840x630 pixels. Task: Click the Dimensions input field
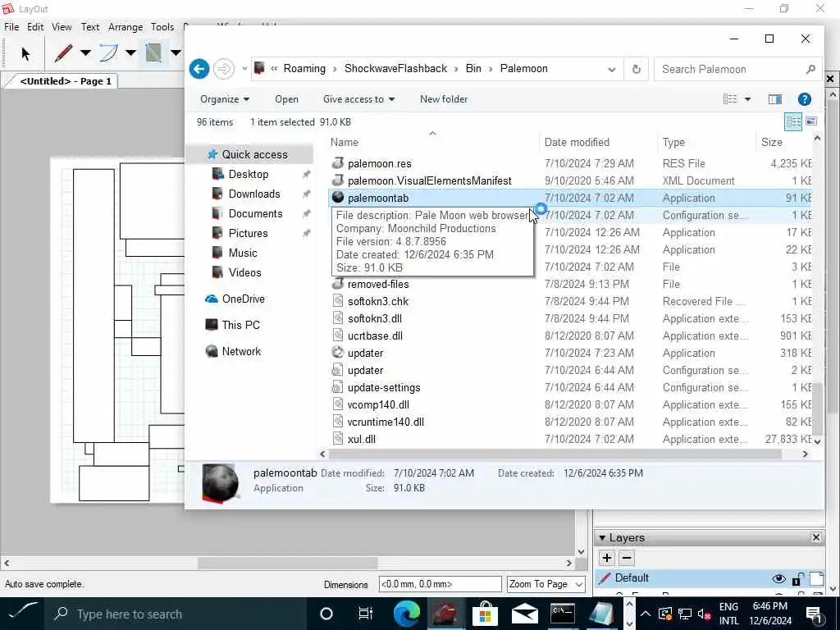point(440,584)
